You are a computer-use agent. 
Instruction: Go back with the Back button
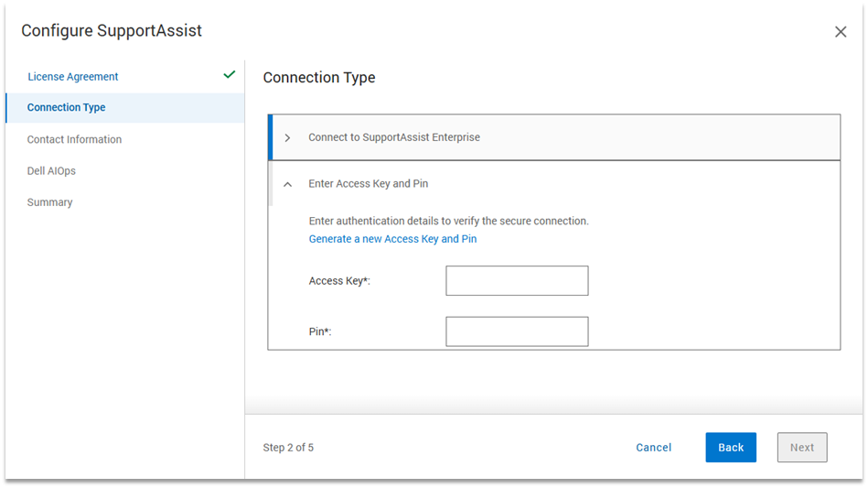731,448
